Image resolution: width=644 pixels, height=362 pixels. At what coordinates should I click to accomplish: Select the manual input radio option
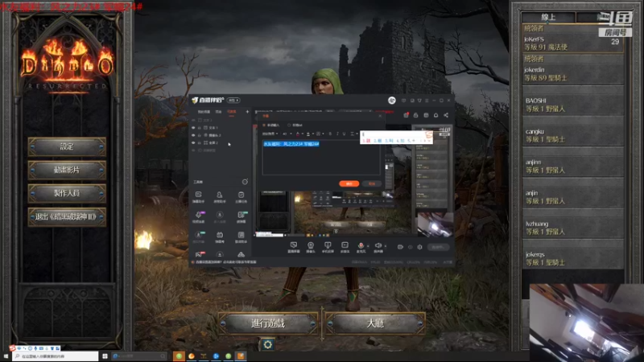point(271,125)
